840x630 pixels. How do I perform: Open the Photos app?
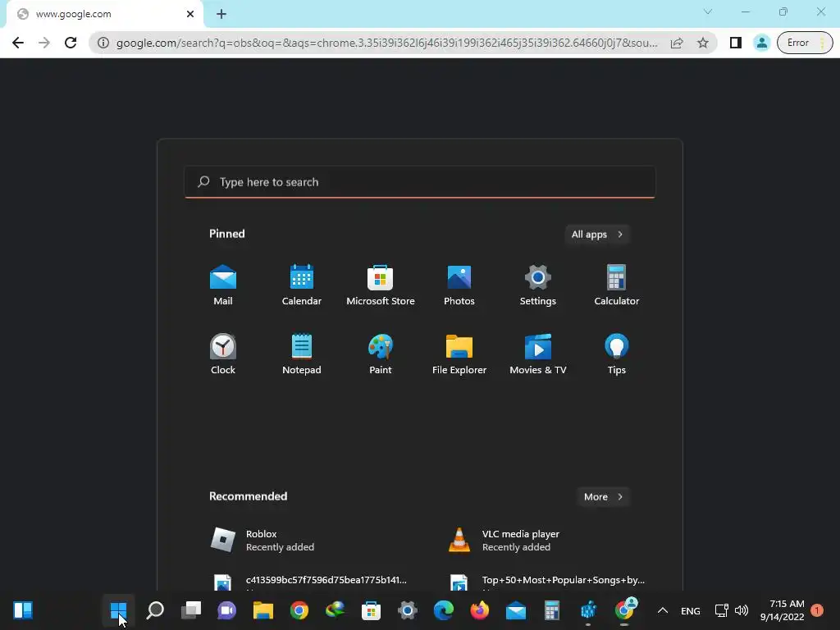pos(459,285)
